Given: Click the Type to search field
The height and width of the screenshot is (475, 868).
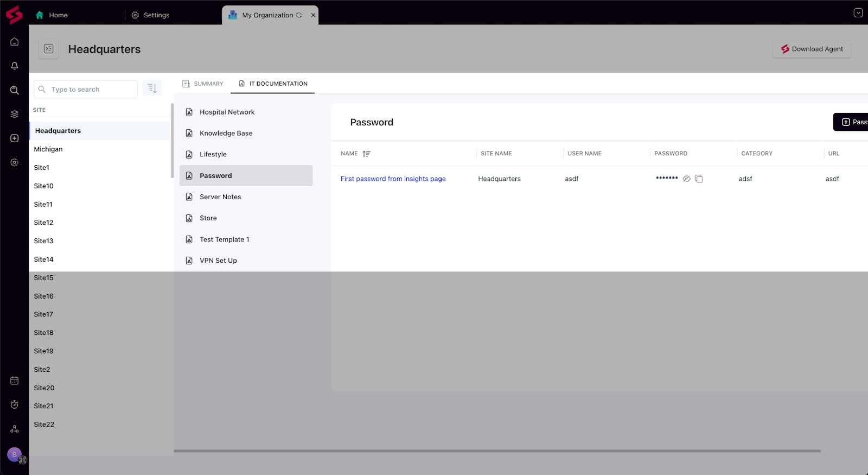Looking at the screenshot, I should (x=86, y=89).
